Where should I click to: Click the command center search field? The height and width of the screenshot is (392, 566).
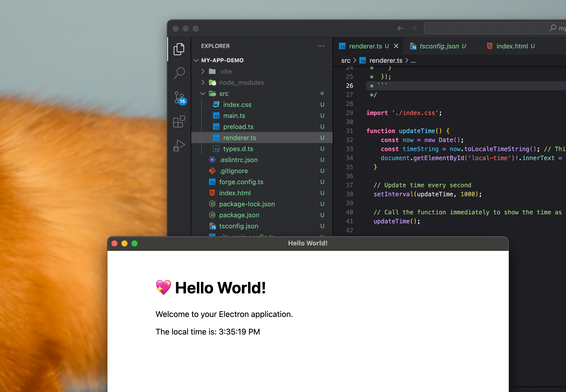[x=492, y=28]
